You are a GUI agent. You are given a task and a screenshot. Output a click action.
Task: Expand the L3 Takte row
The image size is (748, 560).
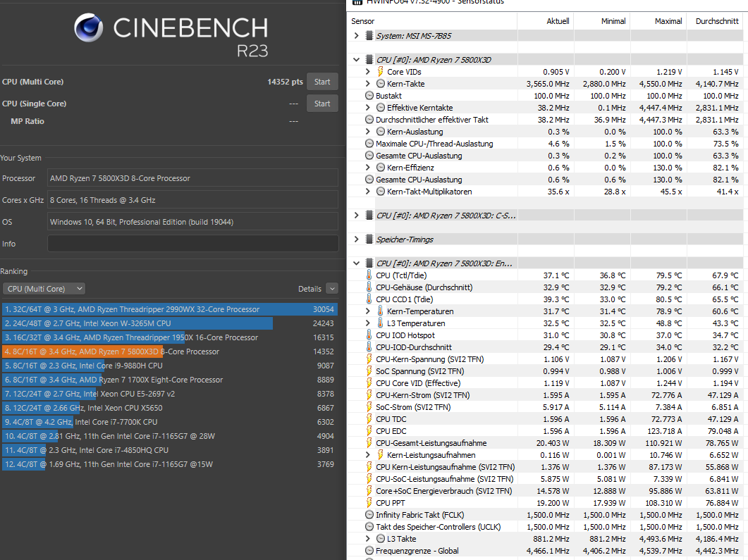(x=368, y=539)
